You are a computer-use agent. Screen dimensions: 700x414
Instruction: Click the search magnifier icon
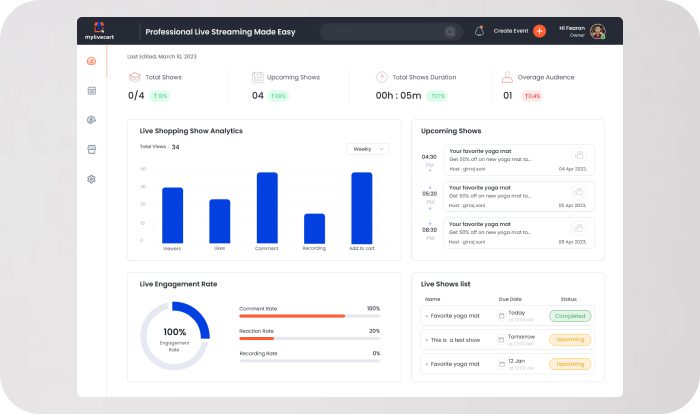click(x=450, y=31)
